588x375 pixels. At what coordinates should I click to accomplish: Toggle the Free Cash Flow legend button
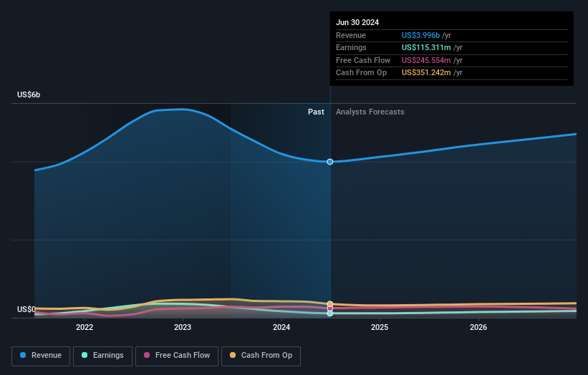coord(177,356)
